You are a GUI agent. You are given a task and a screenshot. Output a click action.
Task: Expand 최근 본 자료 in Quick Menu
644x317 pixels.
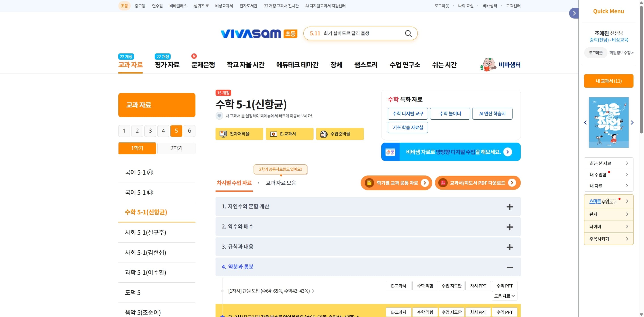point(608,163)
